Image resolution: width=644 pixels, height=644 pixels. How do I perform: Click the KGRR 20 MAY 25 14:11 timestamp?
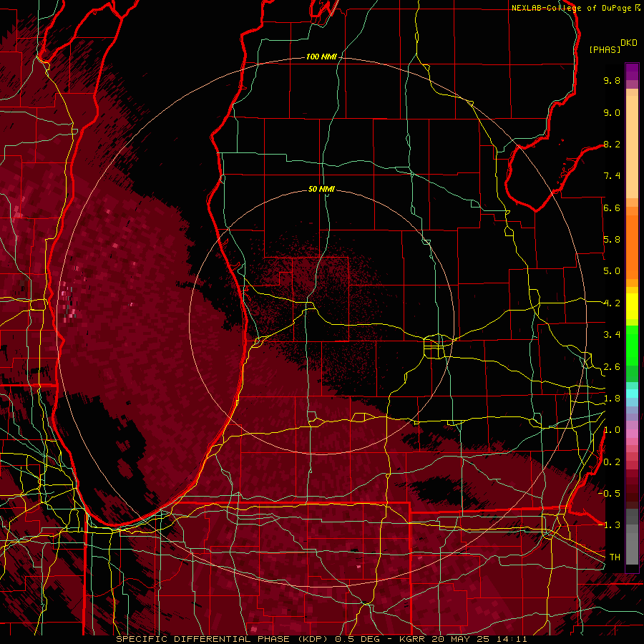pyautogui.click(x=462, y=639)
